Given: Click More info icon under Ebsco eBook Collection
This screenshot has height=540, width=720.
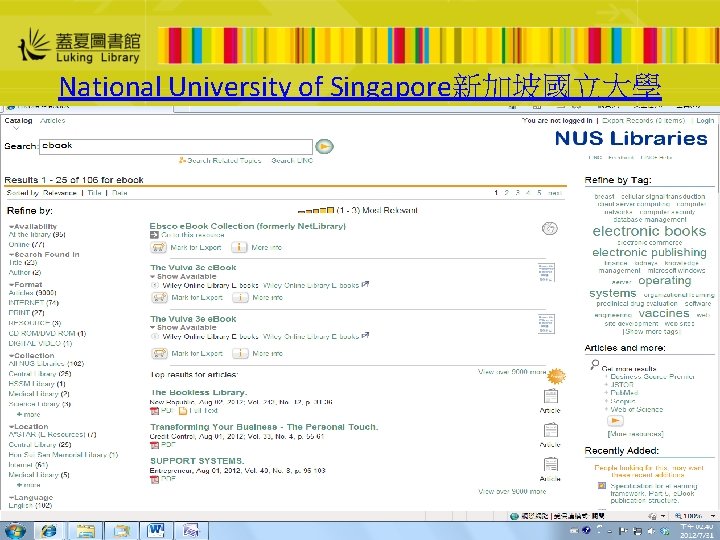Looking at the screenshot, I should point(239,248).
